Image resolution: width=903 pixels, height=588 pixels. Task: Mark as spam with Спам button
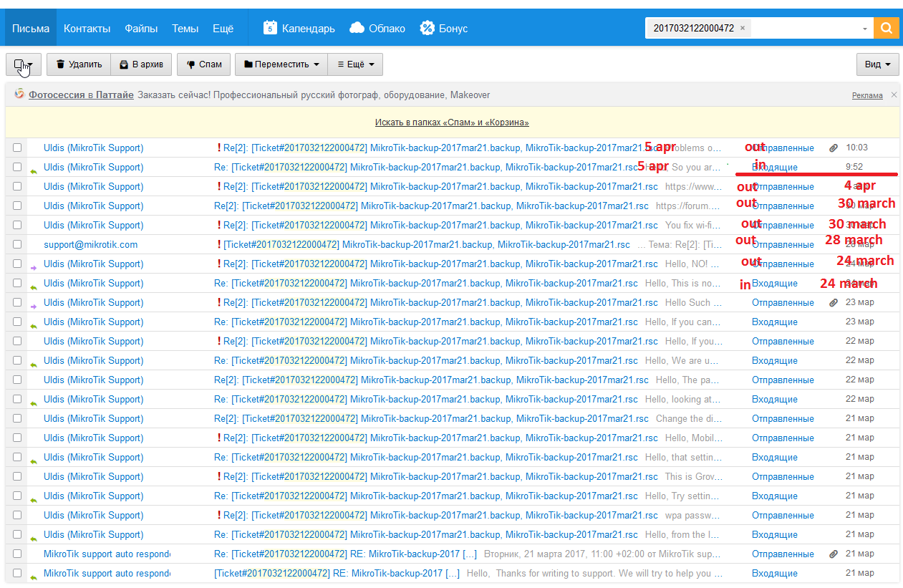[x=204, y=64]
